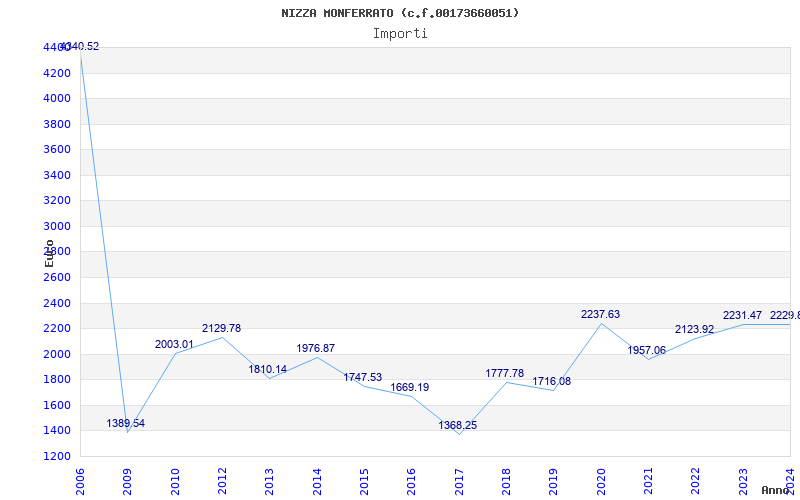Viewport: 800px width, 500px height.
Task: Click the 2017 x-axis year label
Action: 459,482
